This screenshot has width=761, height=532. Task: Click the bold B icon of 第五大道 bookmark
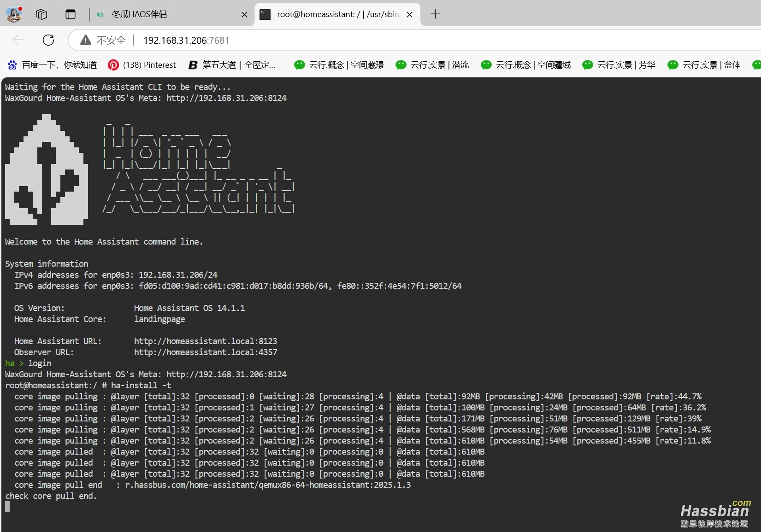[193, 65]
